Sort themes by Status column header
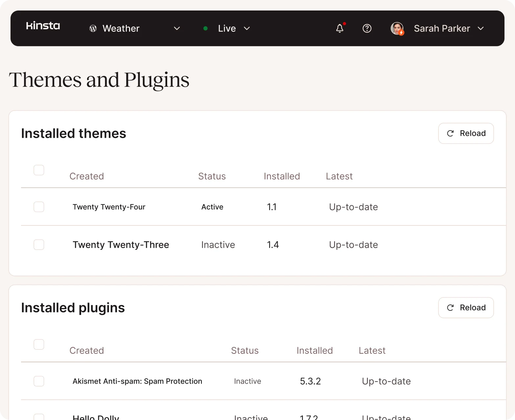The width and height of the screenshot is (515, 420). point(212,176)
